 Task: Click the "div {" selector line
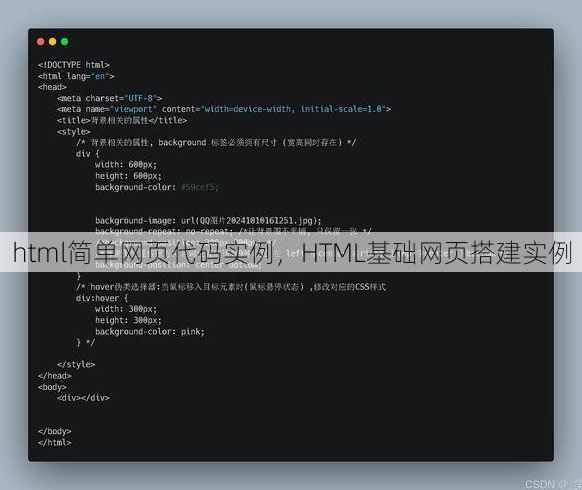click(x=87, y=154)
